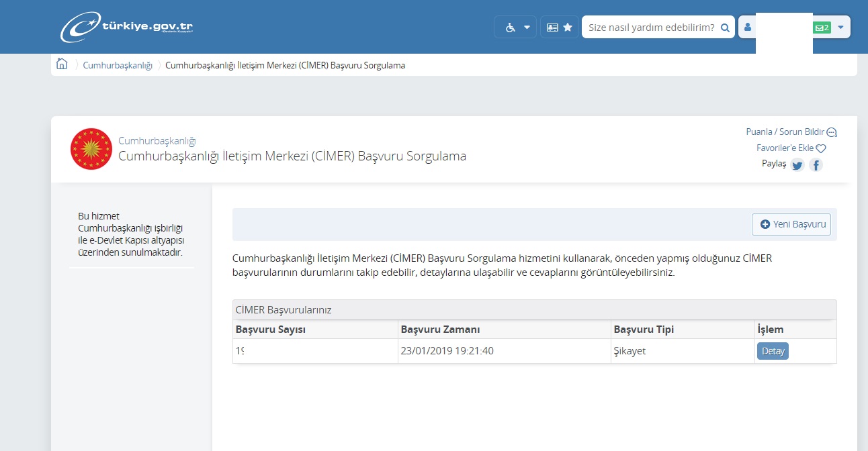Share on Twitter
This screenshot has height=451, width=868.
(797, 165)
